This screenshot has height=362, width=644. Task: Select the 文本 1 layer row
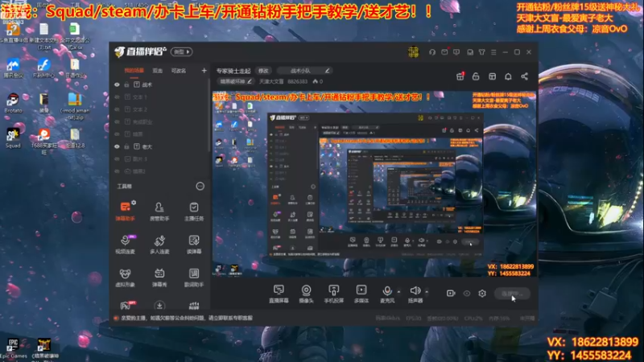tap(160, 97)
